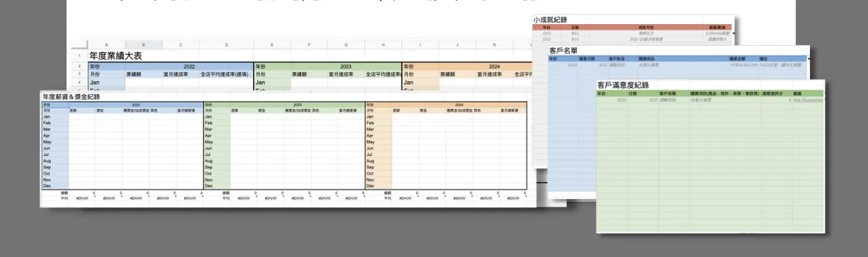Select column A header in 年度業績大表 sheet
This screenshot has width=868, height=257.
(x=107, y=44)
